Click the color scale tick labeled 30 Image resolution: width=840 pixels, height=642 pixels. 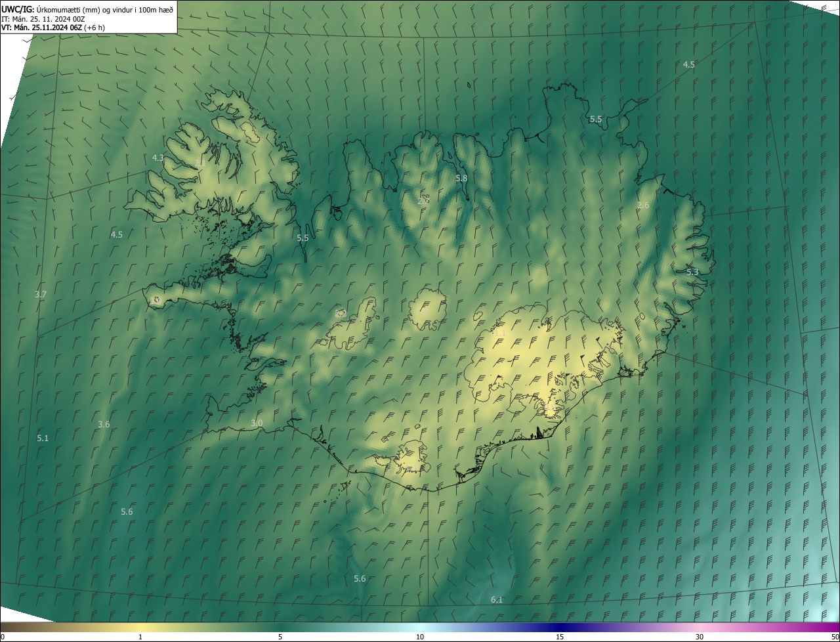[x=700, y=637]
